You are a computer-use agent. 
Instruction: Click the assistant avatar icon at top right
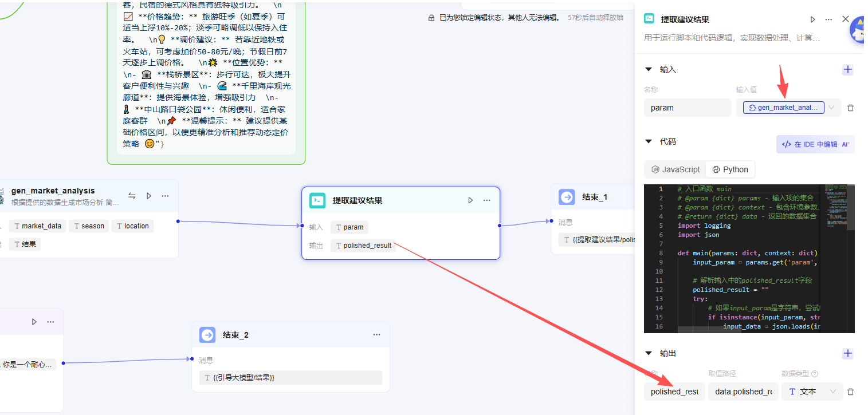pos(858,30)
